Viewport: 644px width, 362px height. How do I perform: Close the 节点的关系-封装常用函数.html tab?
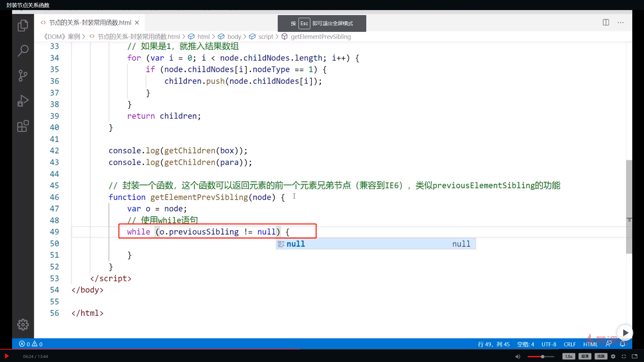tap(137, 22)
